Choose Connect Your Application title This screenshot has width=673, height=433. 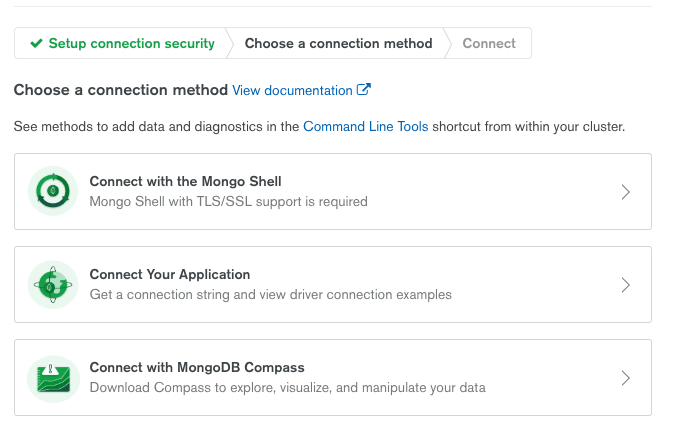click(170, 274)
